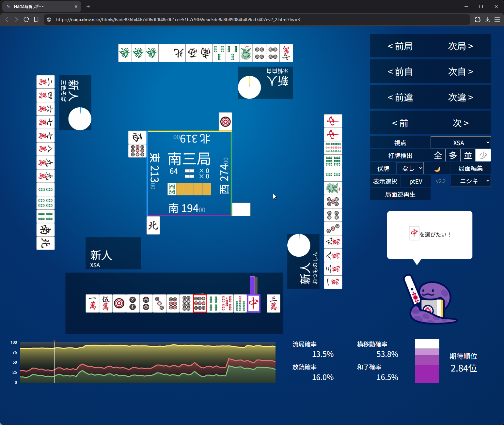Expand the 伏牌 なし dropdown
Viewport: 504px width, 425px height.
click(410, 168)
